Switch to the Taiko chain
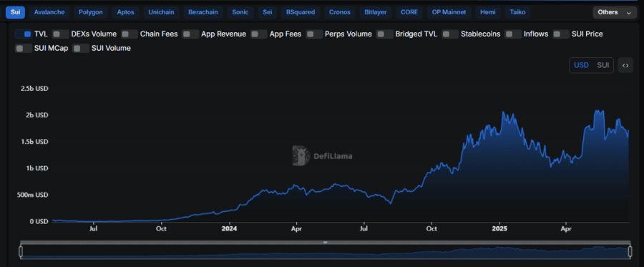644x267 pixels. (517, 12)
